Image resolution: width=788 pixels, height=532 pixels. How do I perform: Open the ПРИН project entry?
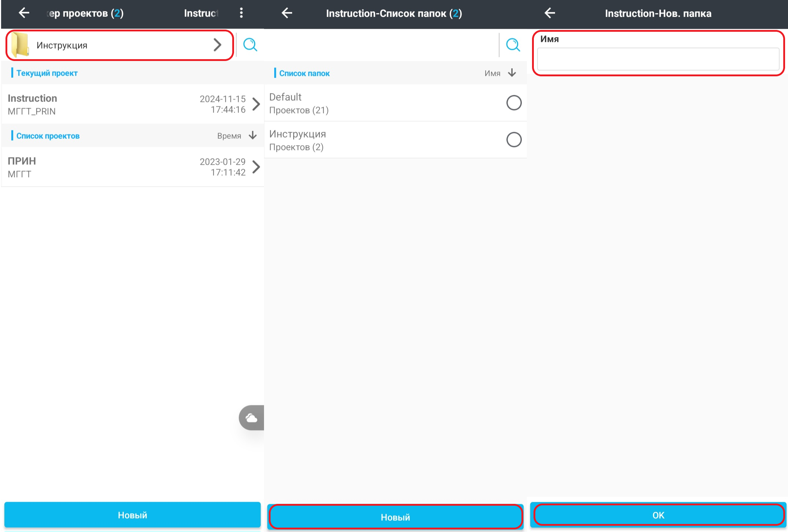[x=256, y=167]
